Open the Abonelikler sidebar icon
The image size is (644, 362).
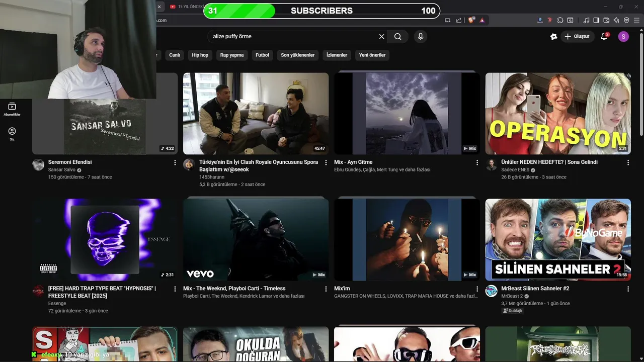pos(12,109)
